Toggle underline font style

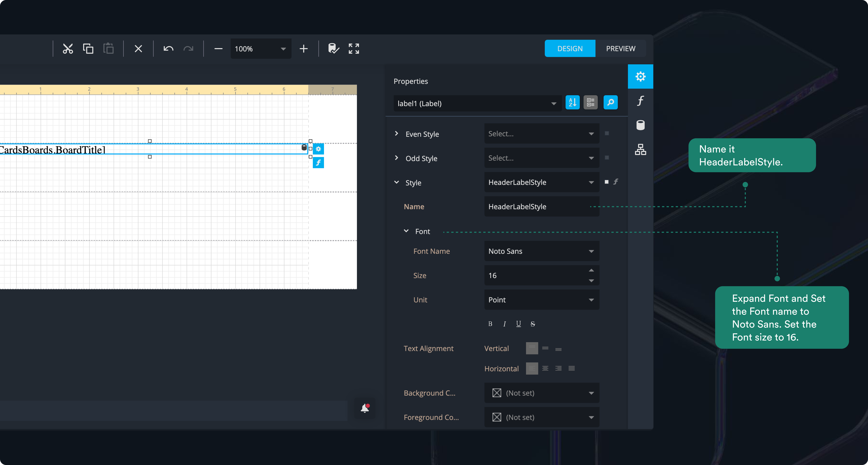pos(518,324)
